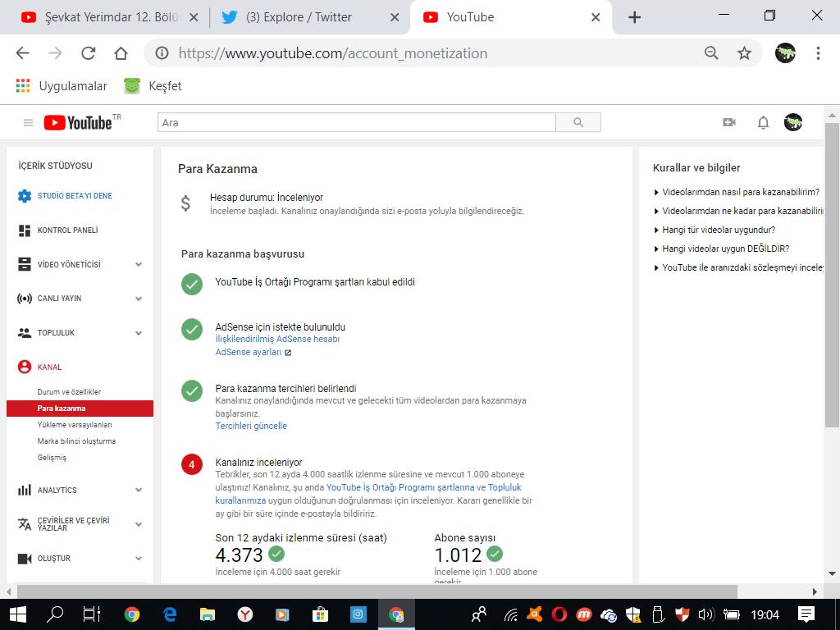Click the page scroll-down arrow

tap(832, 574)
